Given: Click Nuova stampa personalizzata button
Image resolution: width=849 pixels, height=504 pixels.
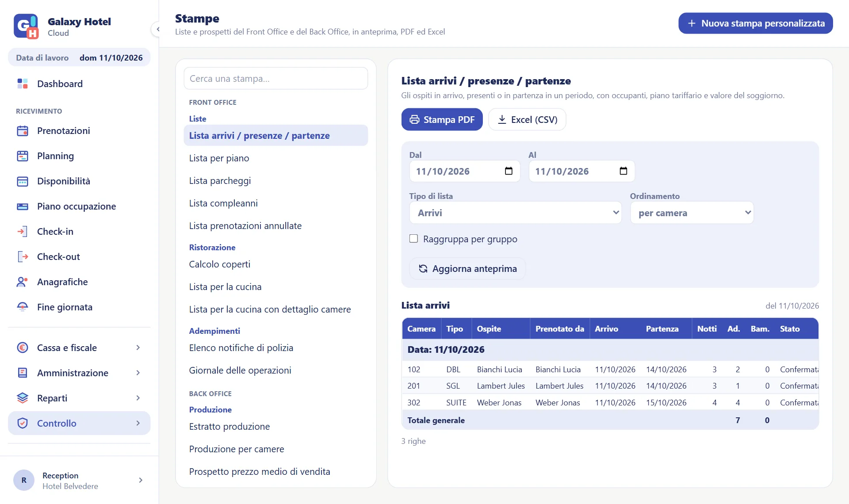Looking at the screenshot, I should pos(755,23).
